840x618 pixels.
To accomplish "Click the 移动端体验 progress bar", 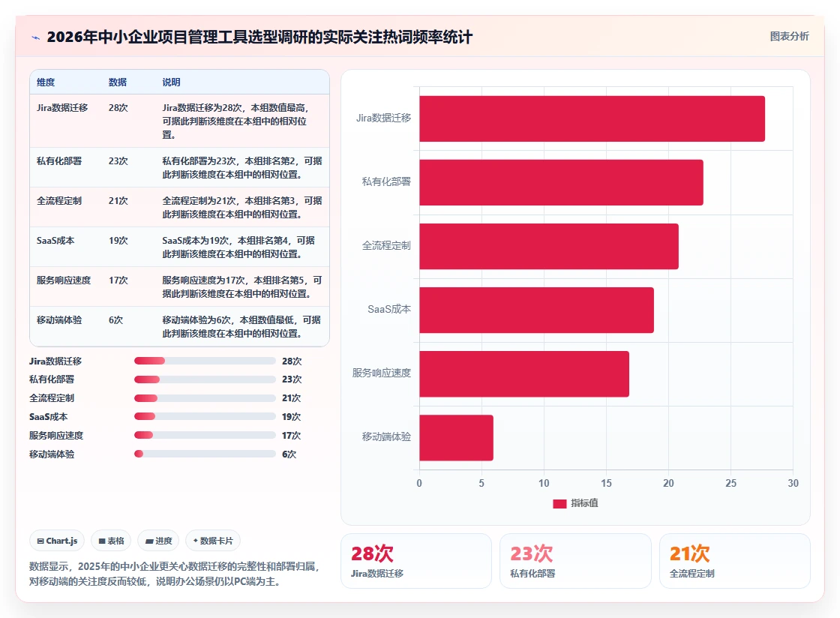I will (x=205, y=454).
